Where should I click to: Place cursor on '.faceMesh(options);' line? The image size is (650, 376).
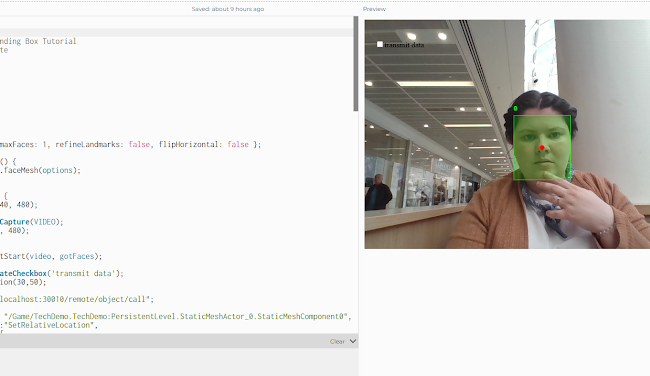click(40, 170)
